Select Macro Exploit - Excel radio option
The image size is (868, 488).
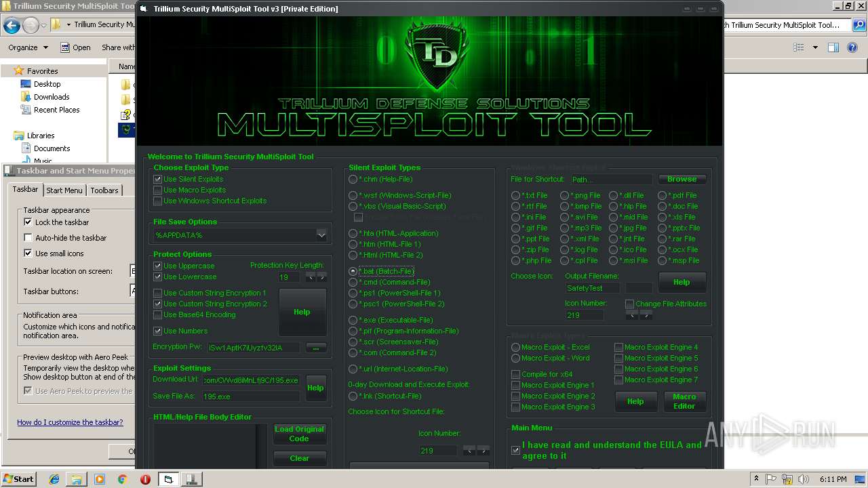515,347
